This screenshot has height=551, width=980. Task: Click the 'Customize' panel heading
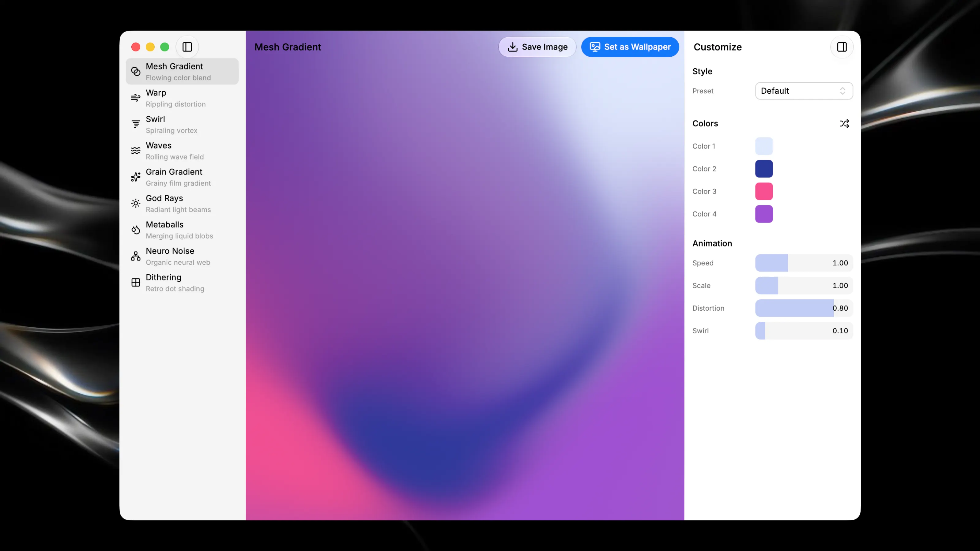[718, 47]
